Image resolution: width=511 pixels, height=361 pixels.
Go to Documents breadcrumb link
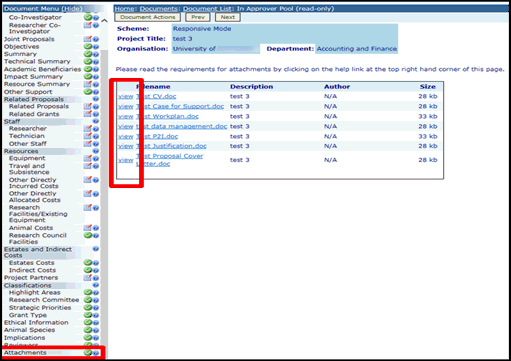159,9
